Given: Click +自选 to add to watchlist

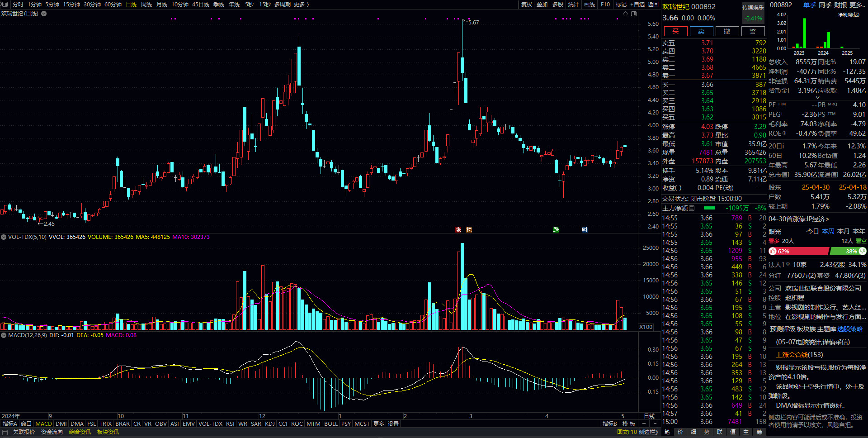Looking at the screenshot, I should point(637,4).
